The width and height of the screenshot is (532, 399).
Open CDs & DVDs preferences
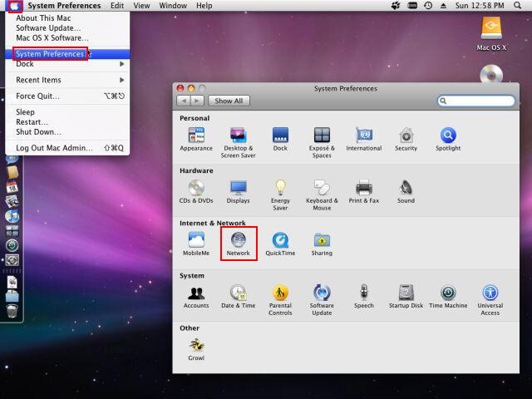pyautogui.click(x=196, y=192)
